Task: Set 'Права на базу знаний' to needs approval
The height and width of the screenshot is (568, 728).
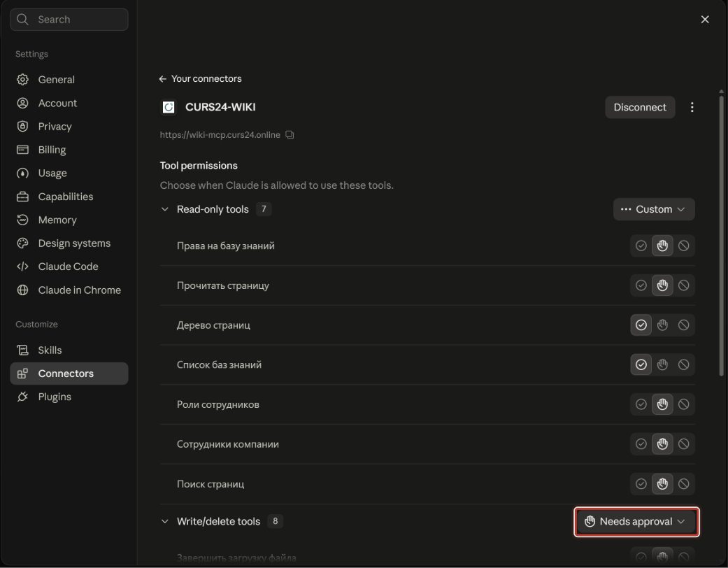Action: pyautogui.click(x=662, y=246)
